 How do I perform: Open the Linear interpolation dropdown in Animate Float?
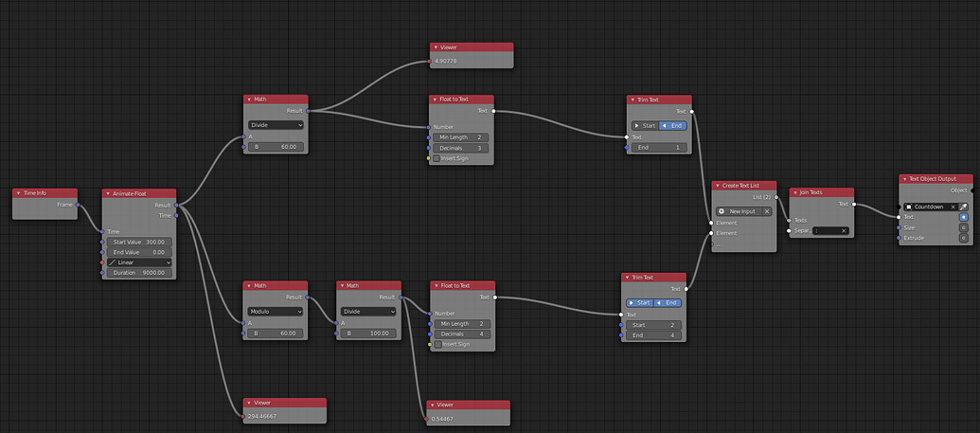[x=139, y=262]
